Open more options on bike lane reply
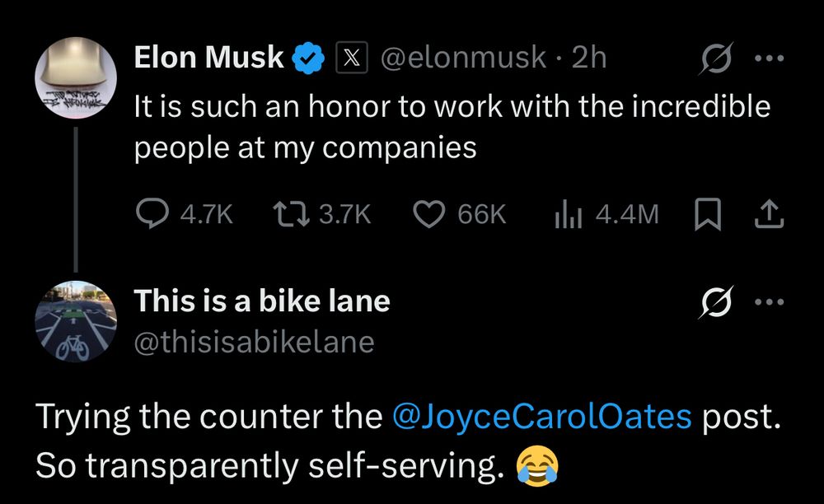 pos(769,303)
